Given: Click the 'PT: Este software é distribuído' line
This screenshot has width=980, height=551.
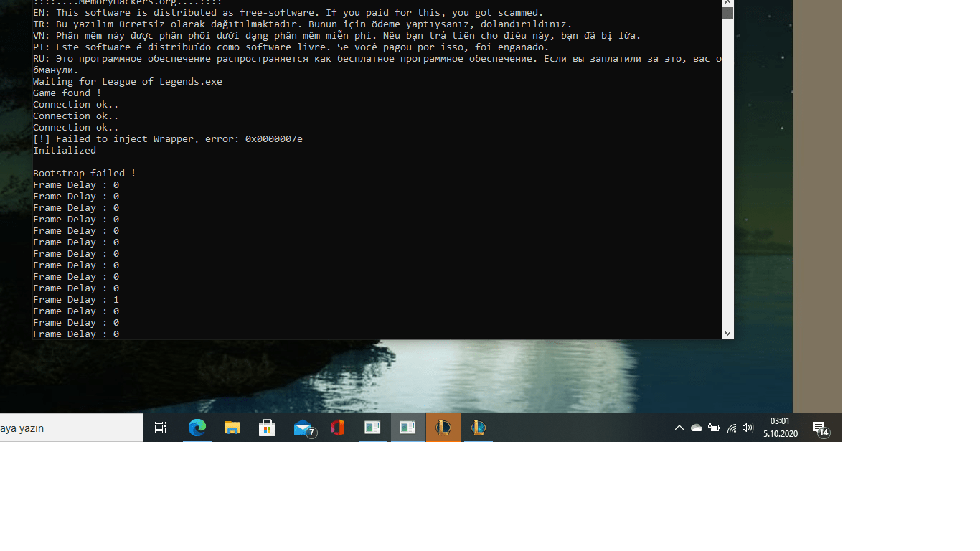Looking at the screenshot, I should point(291,47).
